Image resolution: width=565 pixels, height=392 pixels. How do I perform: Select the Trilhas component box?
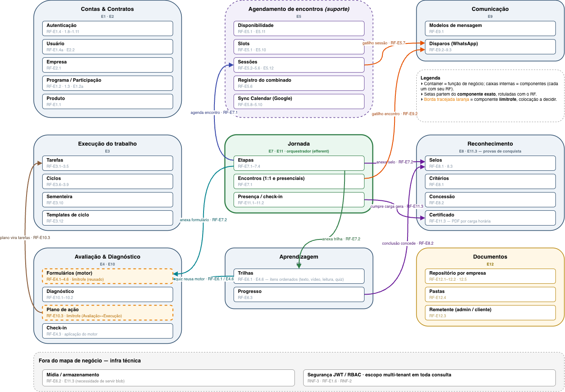coord(299,276)
